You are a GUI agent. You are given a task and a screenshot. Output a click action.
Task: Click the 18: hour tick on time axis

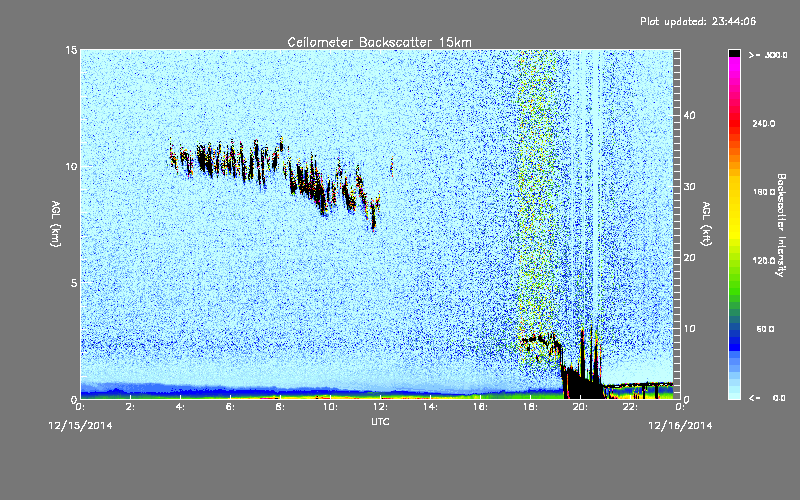point(530,407)
